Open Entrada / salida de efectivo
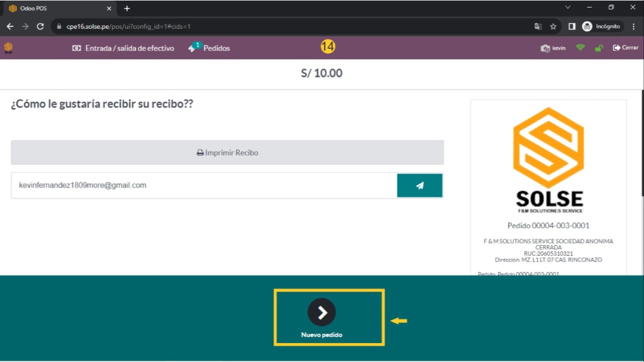Viewport: 644px width, 362px height. (123, 48)
